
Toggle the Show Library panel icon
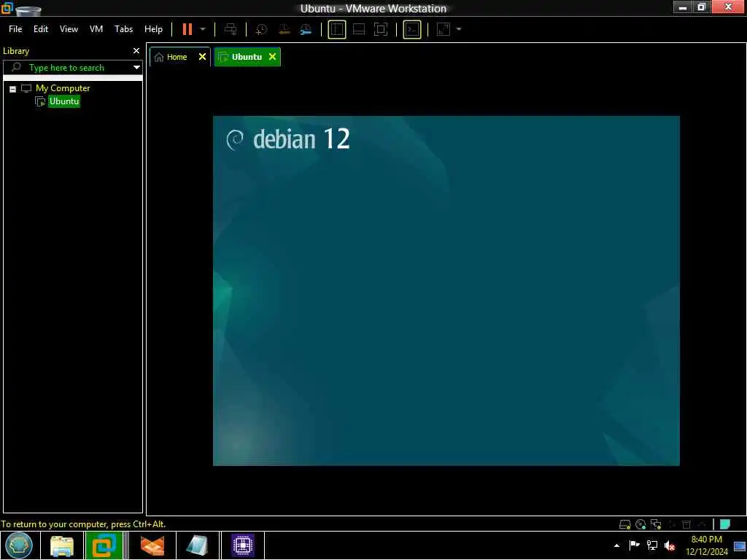coord(337,29)
